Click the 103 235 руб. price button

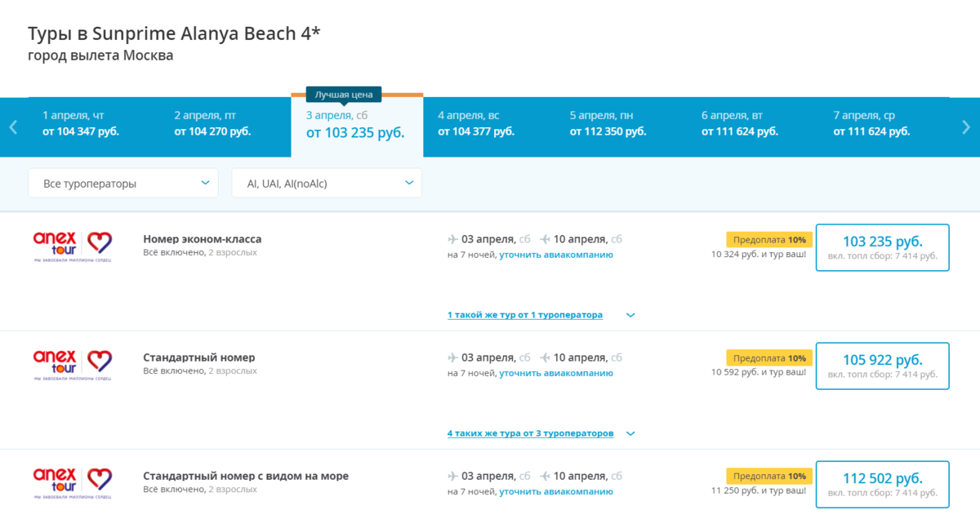[882, 247]
